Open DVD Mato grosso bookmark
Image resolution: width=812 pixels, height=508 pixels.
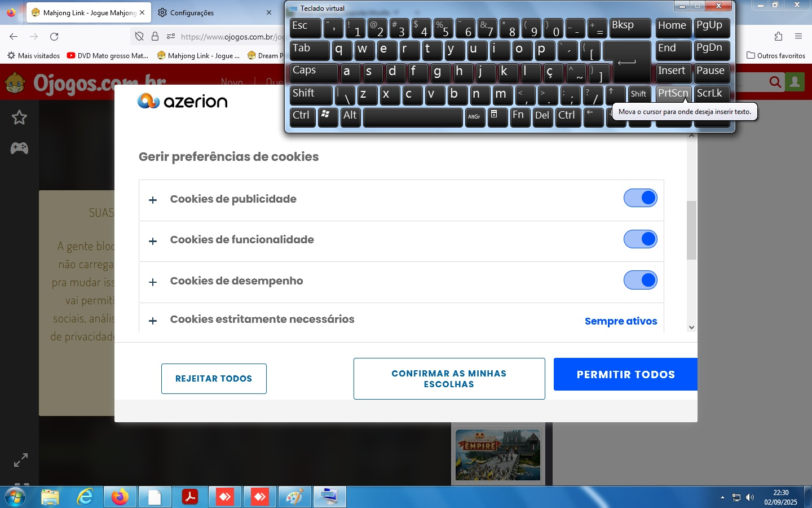tap(107, 56)
